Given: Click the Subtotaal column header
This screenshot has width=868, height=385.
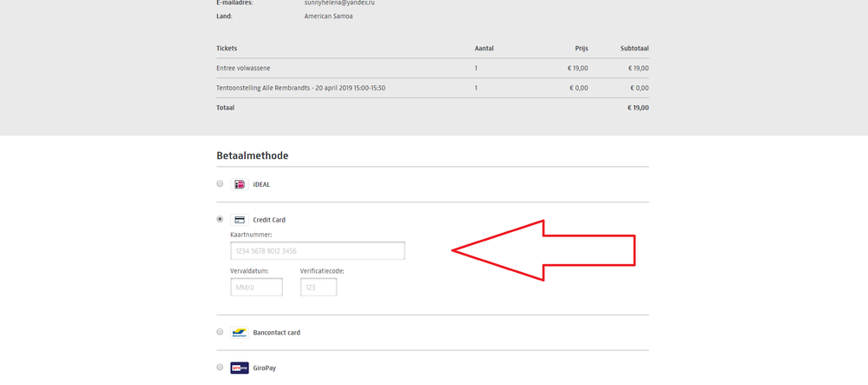Looking at the screenshot, I should (x=634, y=49).
